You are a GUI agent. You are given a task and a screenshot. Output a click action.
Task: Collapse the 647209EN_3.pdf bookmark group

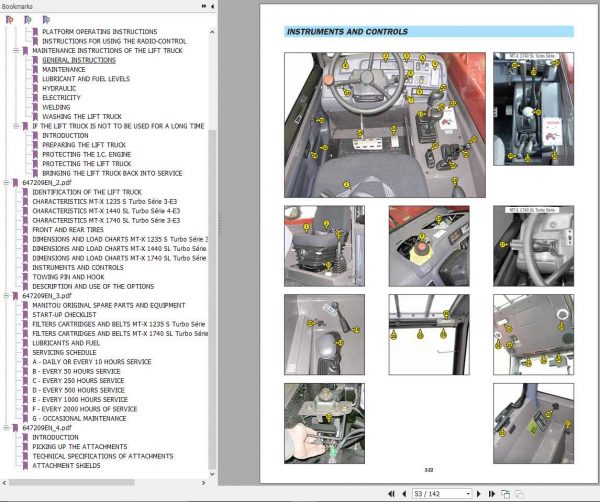[x=6, y=296]
